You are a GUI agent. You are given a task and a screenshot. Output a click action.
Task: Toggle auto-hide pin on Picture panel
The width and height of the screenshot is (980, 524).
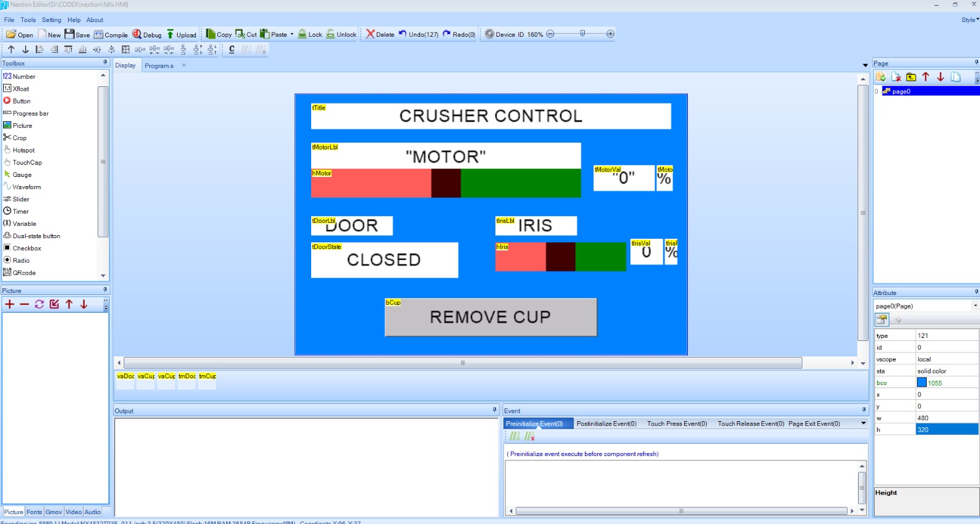(105, 290)
